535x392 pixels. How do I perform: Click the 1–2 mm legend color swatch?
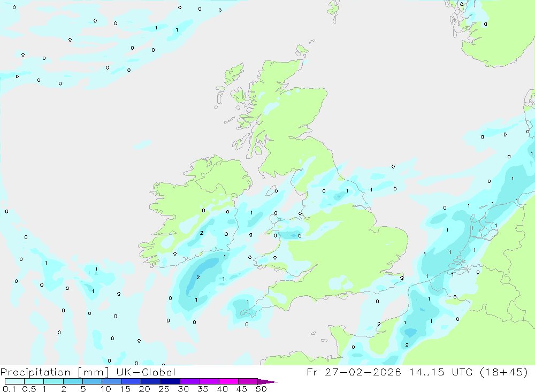point(53,381)
